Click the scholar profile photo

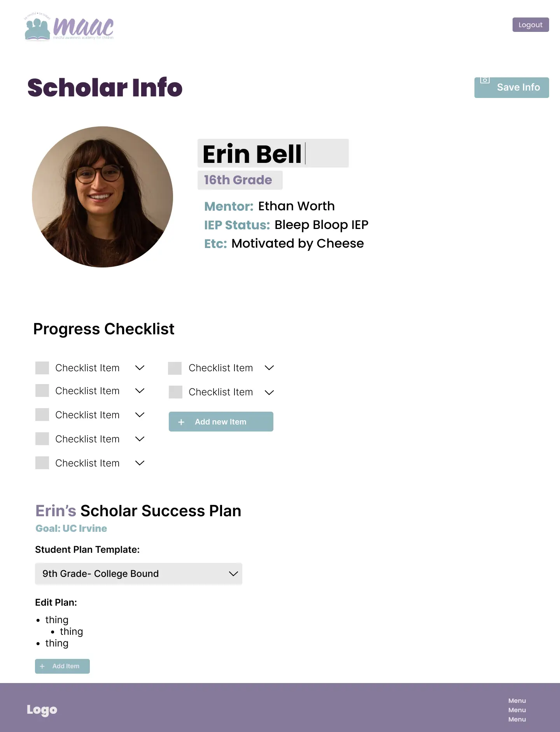(x=102, y=197)
